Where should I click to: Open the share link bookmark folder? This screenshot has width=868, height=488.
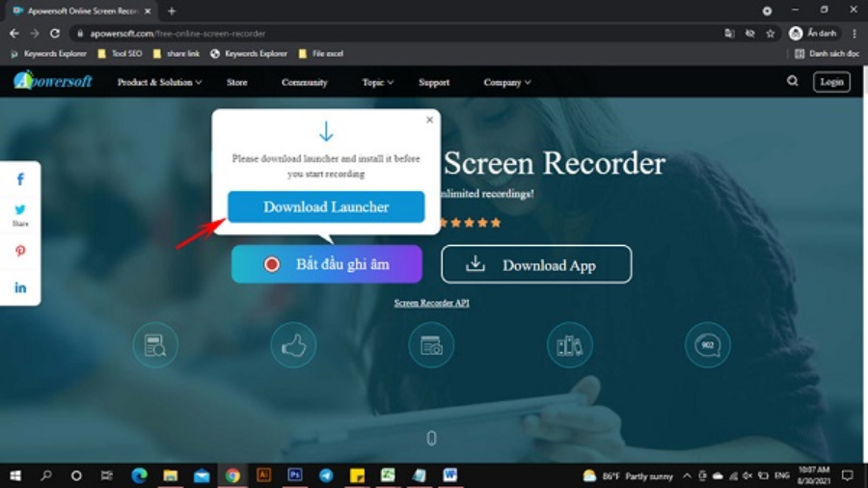176,54
